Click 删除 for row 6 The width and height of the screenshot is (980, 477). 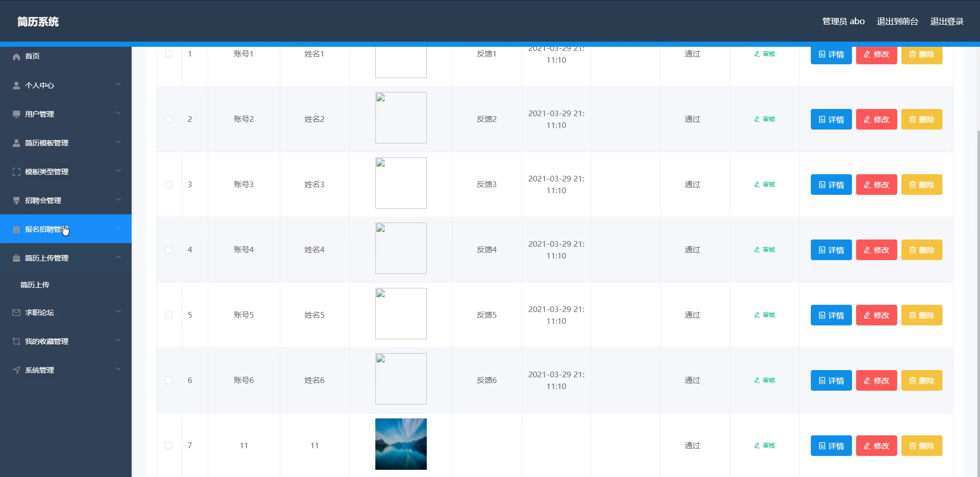point(922,380)
